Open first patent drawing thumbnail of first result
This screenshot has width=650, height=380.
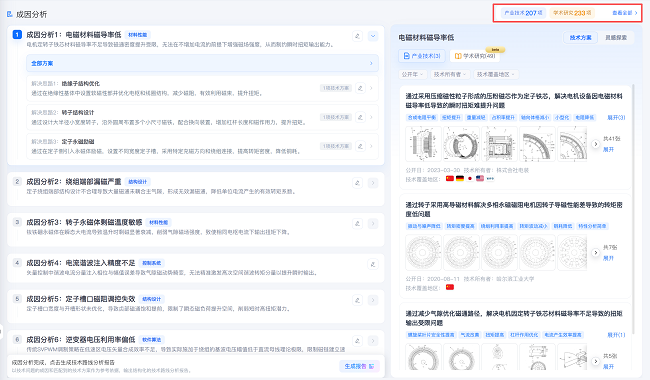(x=423, y=144)
